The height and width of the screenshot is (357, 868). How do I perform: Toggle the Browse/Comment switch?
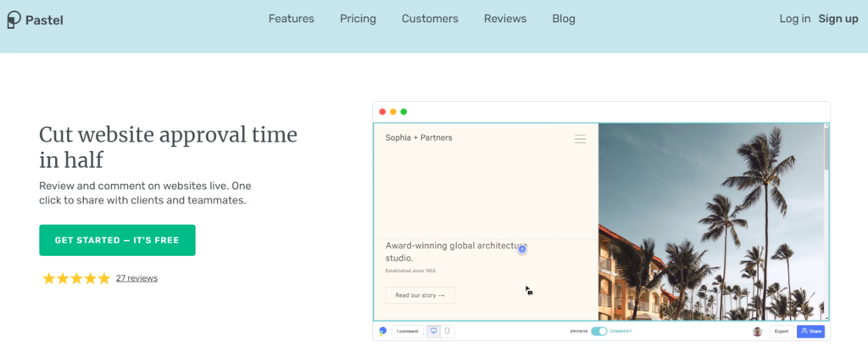[x=598, y=332]
